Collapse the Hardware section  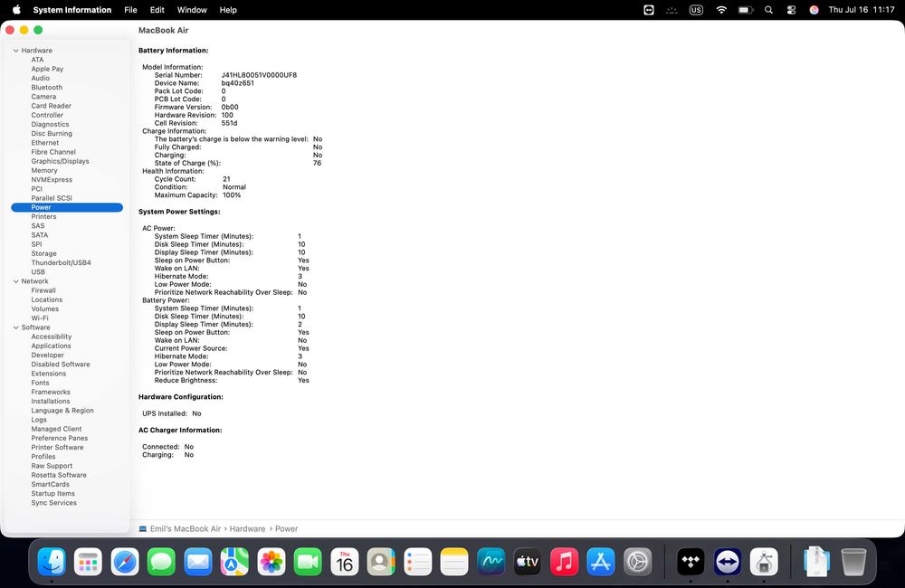(16, 51)
